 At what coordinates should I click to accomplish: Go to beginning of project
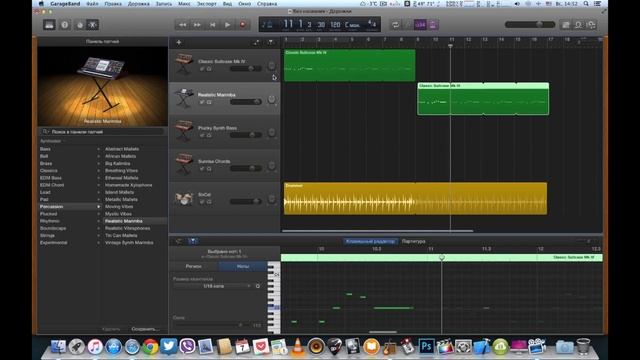tap(213, 25)
